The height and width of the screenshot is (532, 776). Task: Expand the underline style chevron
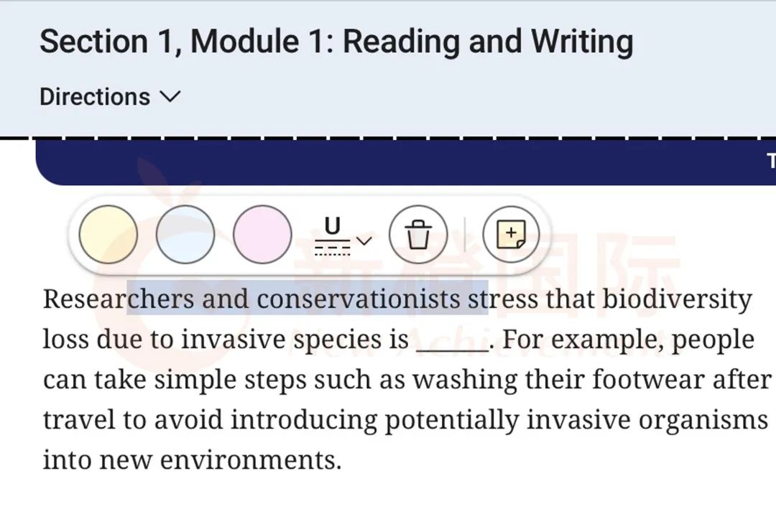click(364, 240)
